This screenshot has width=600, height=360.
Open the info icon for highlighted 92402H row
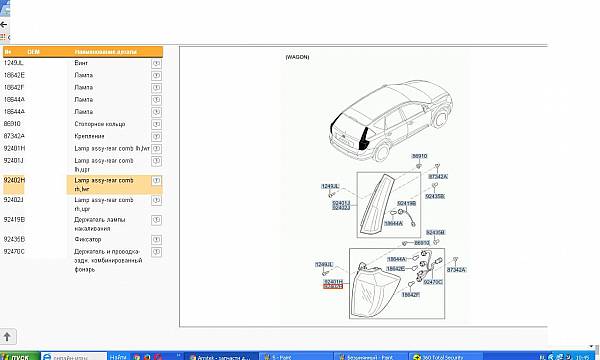tap(156, 181)
